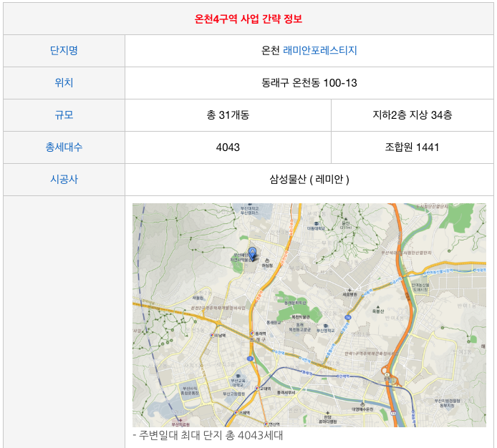Click the 시공사 row label
The width and height of the screenshot is (497, 448).
64,180
